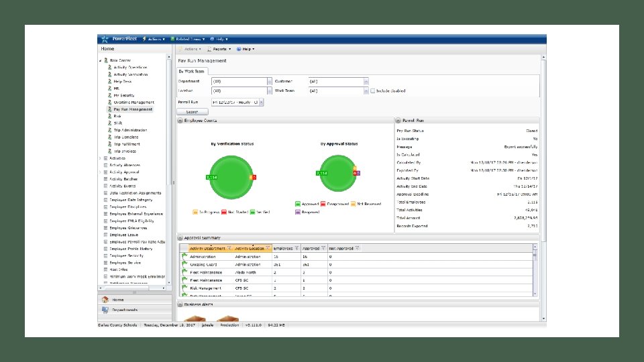Click the PowerFleet star logo
644x362 pixels.
click(105, 39)
